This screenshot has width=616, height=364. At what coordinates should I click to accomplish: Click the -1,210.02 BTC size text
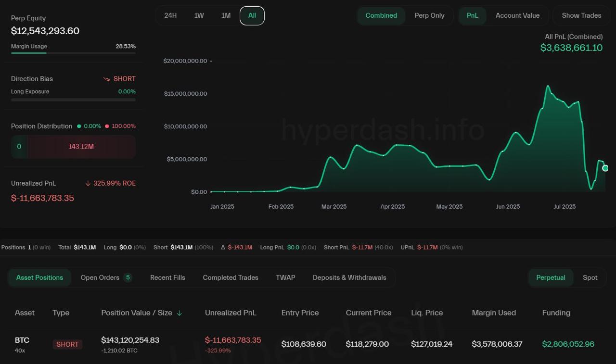(119, 351)
